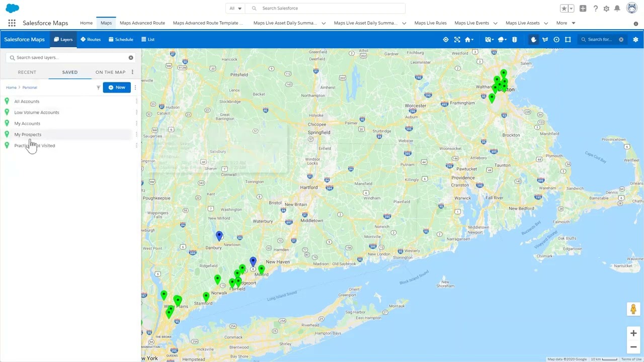The image size is (644, 362).
Task: Open the weather overlay dropdown
Action: [x=502, y=39]
